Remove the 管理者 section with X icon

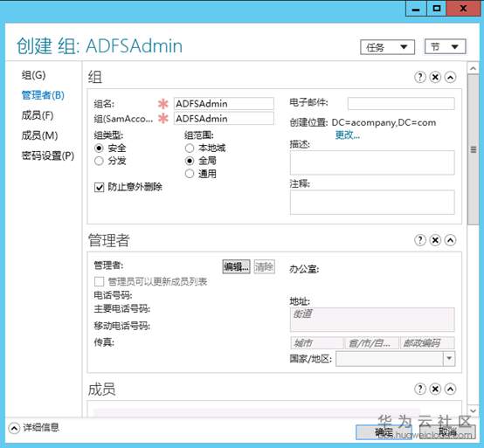pyautogui.click(x=435, y=240)
